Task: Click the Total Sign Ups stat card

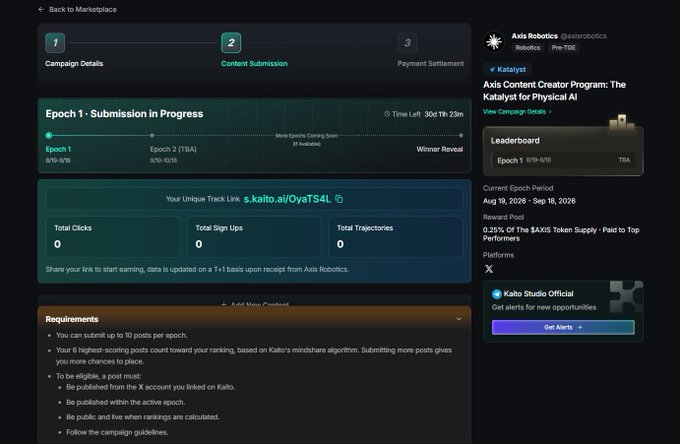Action: point(254,237)
